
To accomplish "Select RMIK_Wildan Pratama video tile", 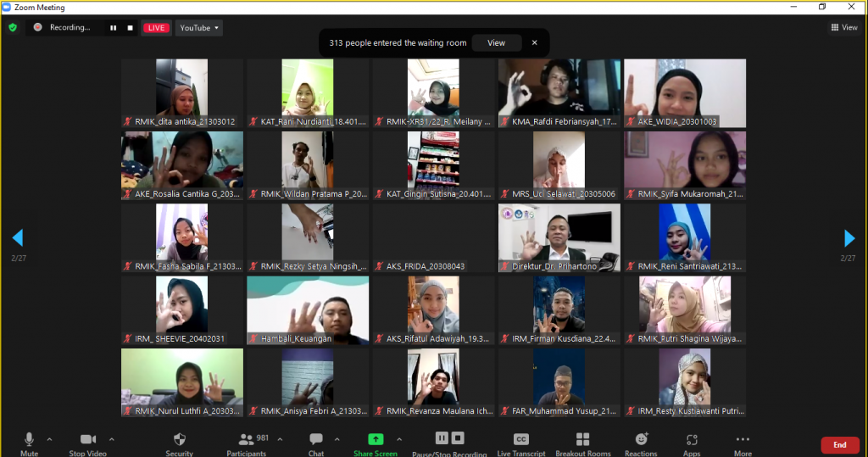I will tap(308, 165).
